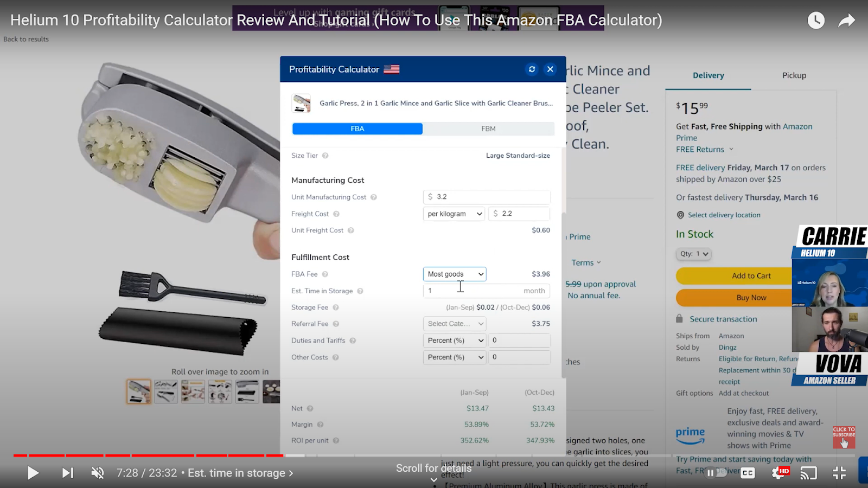Close the Profitability Calculator popup

[550, 69]
